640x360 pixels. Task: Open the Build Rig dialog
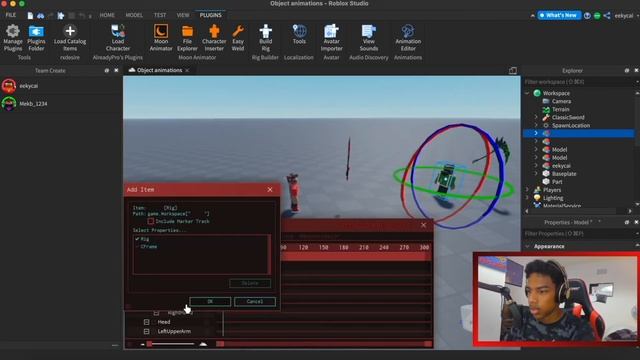pyautogui.click(x=265, y=38)
